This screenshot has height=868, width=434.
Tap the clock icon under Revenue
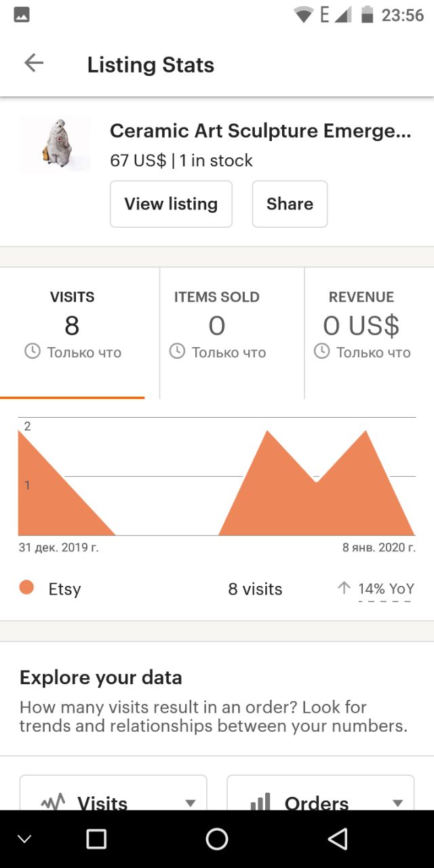point(321,351)
